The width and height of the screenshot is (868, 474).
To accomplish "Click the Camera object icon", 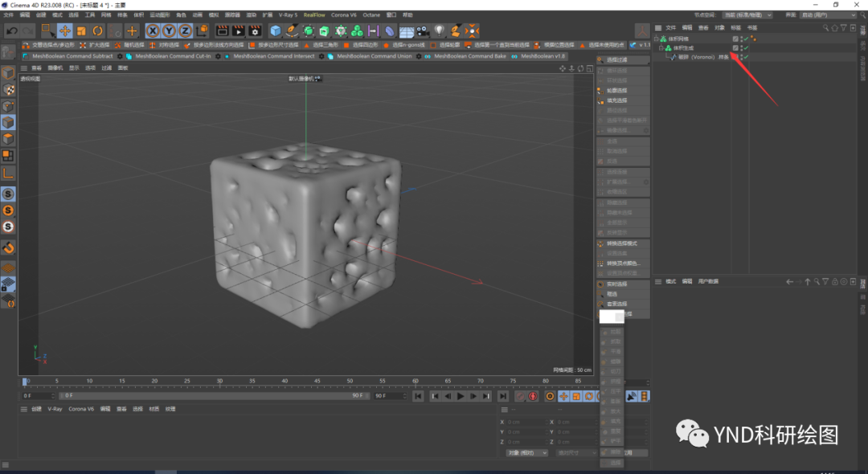I will [423, 31].
